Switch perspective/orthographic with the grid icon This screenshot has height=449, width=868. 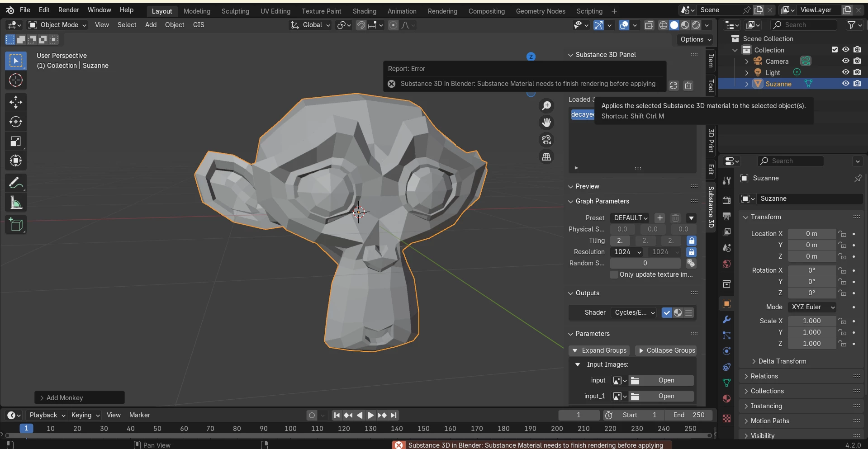point(547,156)
